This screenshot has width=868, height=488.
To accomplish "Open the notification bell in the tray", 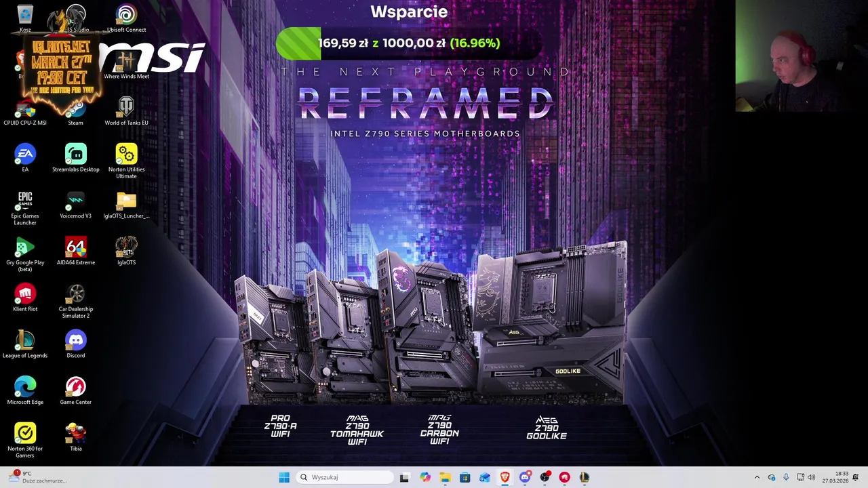I will pyautogui.click(x=856, y=477).
